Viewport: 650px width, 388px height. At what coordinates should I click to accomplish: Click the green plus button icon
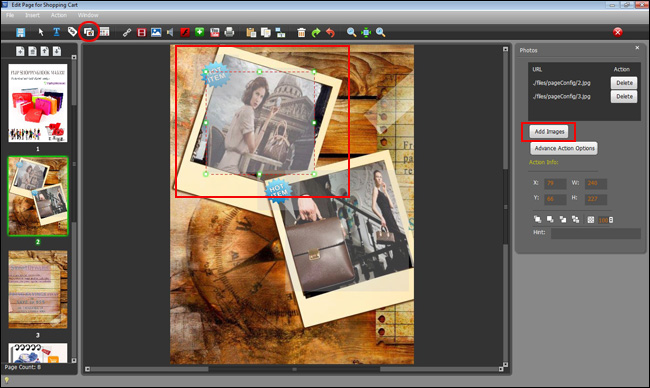[x=199, y=32]
